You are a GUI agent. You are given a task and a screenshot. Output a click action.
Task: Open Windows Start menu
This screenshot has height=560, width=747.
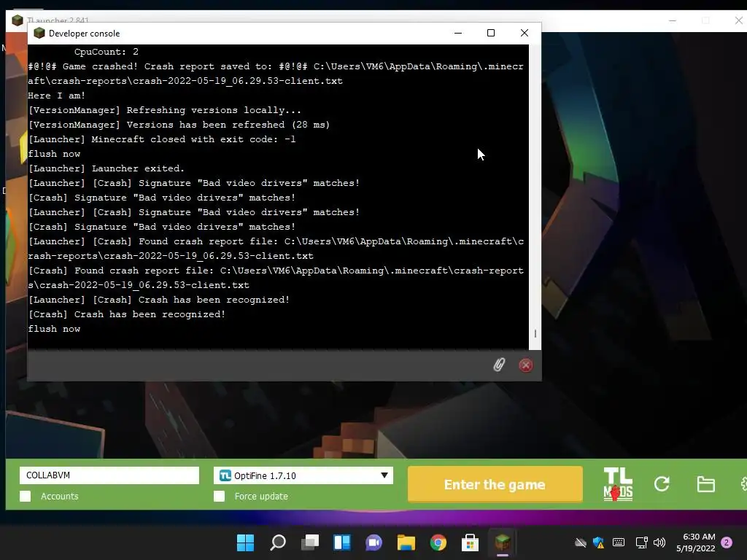(x=245, y=542)
